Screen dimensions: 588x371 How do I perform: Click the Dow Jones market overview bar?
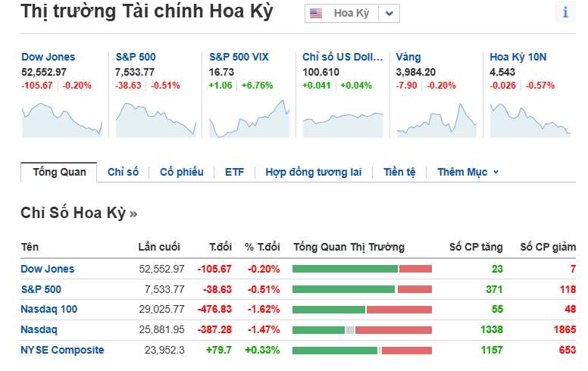pyautogui.click(x=362, y=269)
